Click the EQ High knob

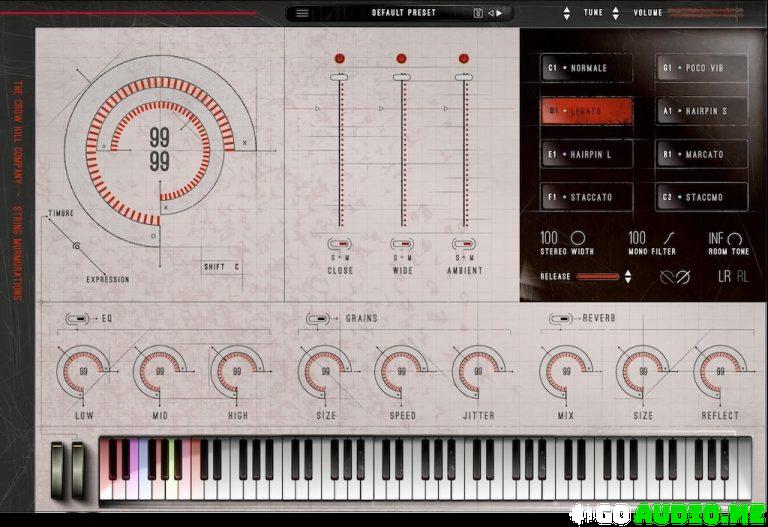[237, 372]
